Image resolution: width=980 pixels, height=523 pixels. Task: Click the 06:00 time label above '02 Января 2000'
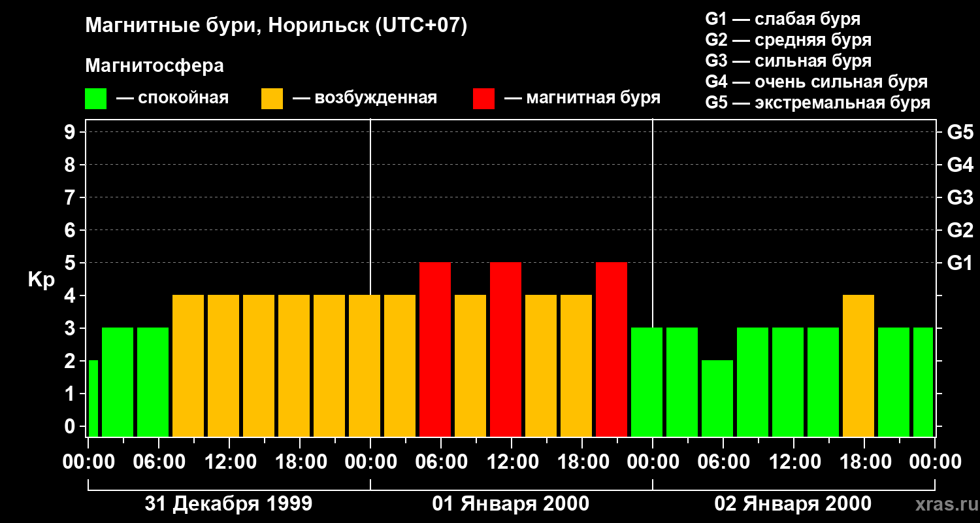point(723,462)
